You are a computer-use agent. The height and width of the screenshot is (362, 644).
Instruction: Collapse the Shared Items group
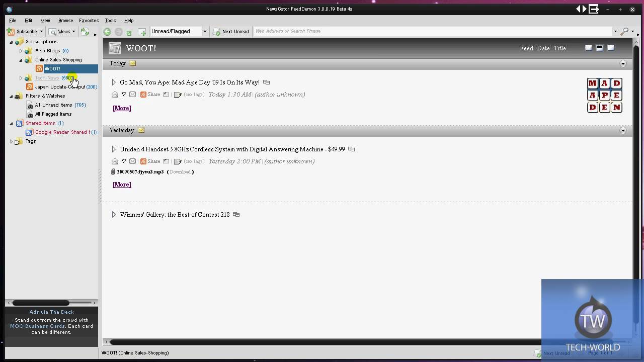[11, 123]
